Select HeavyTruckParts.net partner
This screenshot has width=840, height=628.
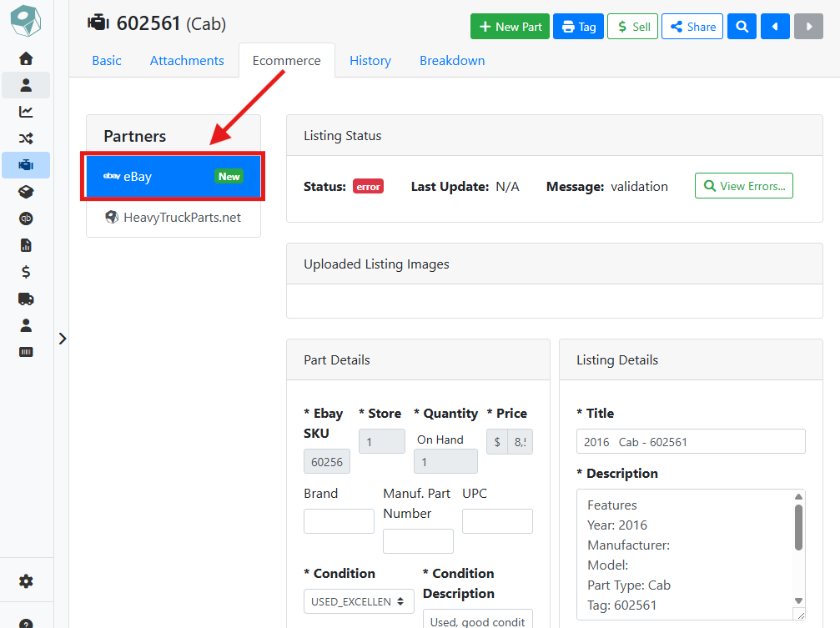[x=173, y=218]
